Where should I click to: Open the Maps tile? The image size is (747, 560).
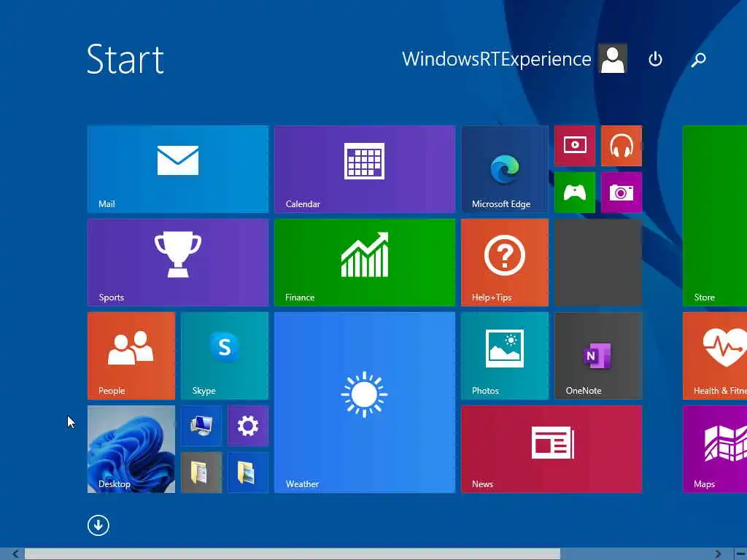(x=715, y=449)
